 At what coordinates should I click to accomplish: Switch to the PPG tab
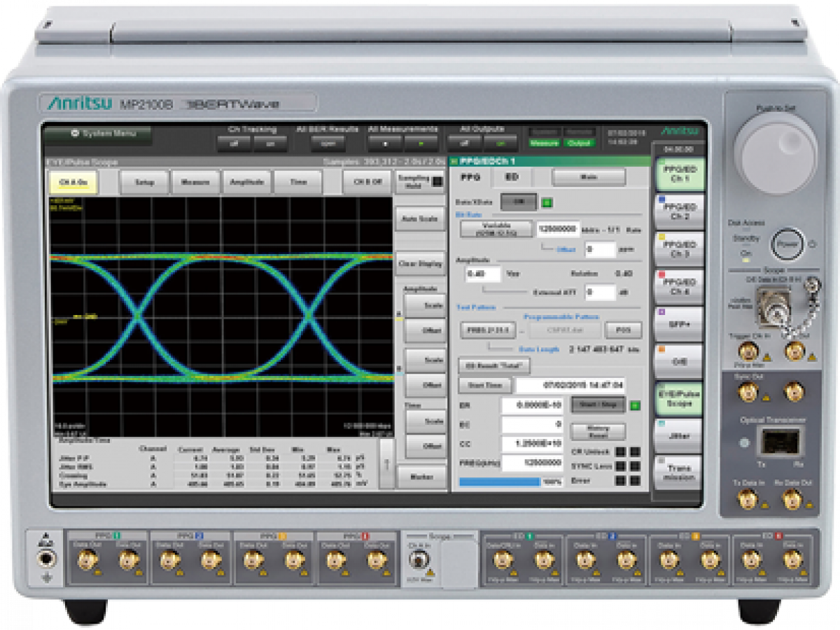(470, 177)
